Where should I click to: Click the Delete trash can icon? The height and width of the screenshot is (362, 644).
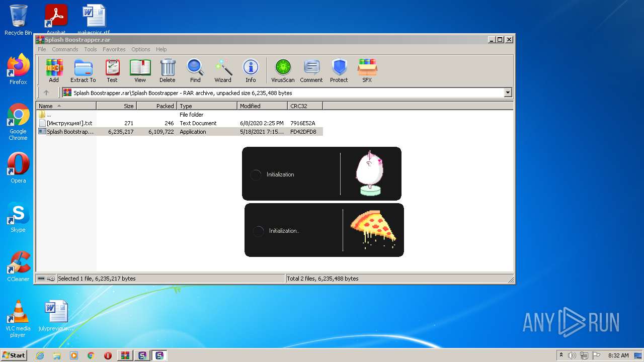click(x=168, y=71)
